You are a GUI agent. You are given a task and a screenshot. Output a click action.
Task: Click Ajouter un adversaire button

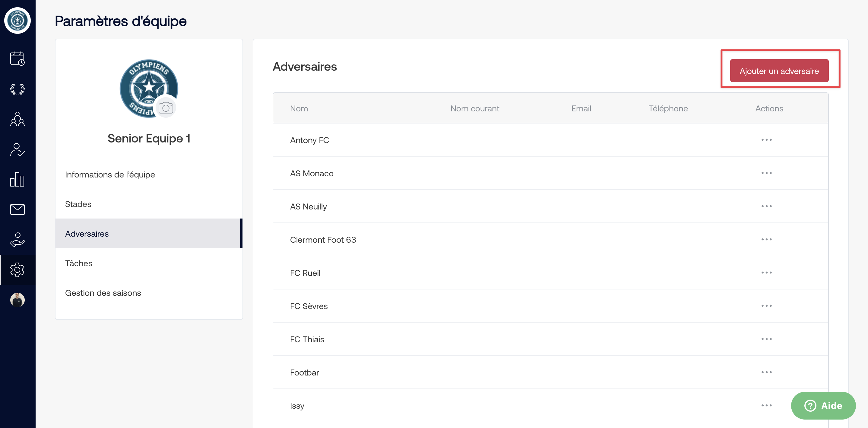coord(779,71)
